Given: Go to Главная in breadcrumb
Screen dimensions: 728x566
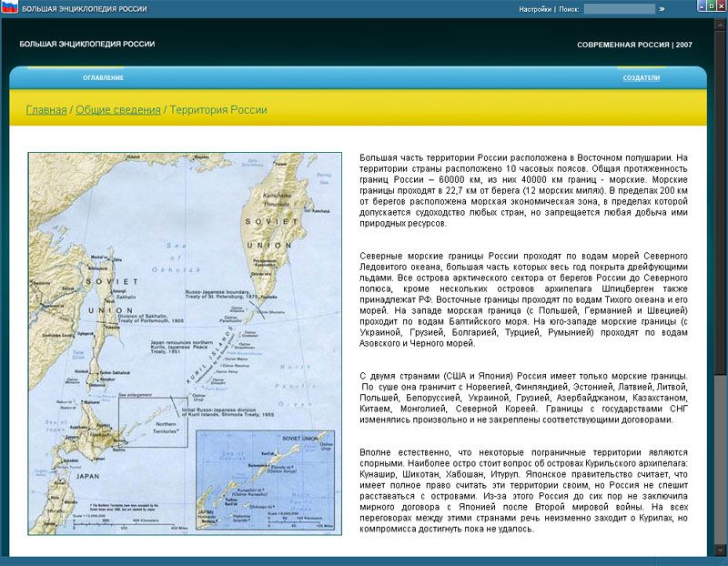Looking at the screenshot, I should pyautogui.click(x=46, y=110).
